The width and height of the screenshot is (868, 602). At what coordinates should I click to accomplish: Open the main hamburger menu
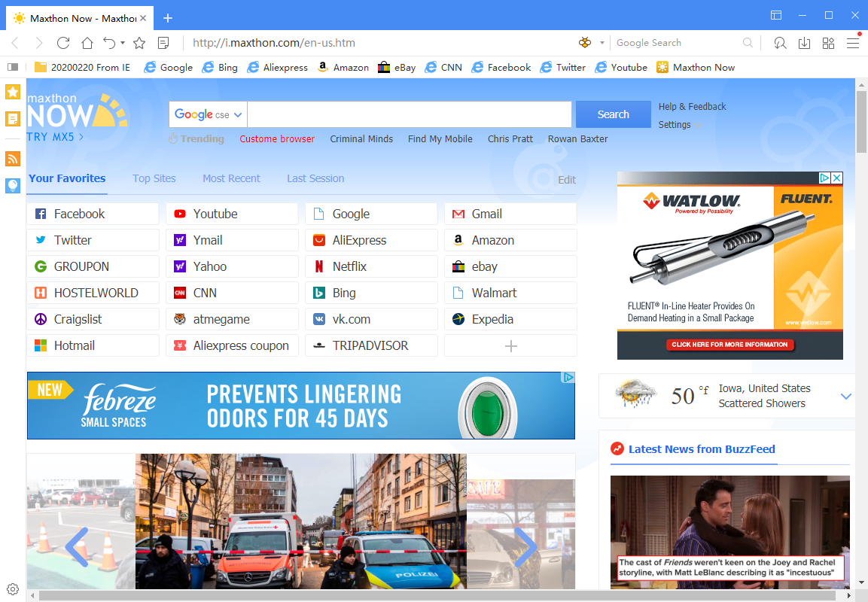[853, 43]
